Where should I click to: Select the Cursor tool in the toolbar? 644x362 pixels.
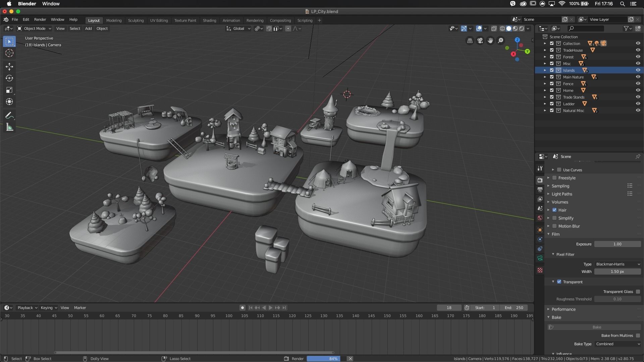9,53
